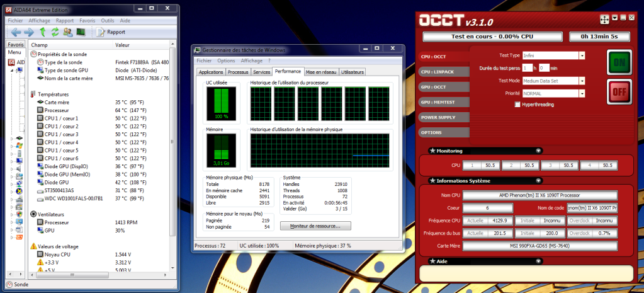Open the Priorité dropdown
This screenshot has height=293, width=644.
coord(582,94)
